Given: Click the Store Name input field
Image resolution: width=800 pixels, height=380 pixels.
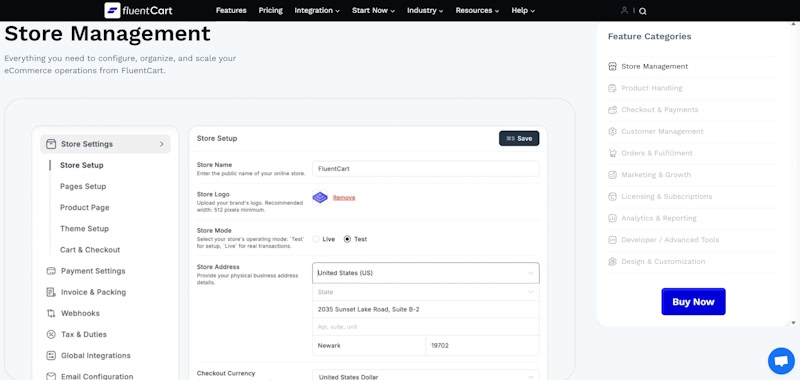Looking at the screenshot, I should point(426,169).
